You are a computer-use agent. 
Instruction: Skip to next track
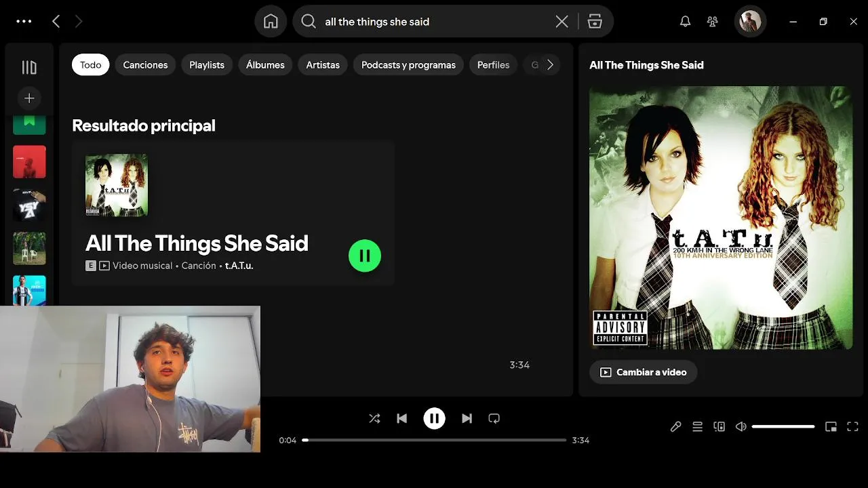pos(467,419)
